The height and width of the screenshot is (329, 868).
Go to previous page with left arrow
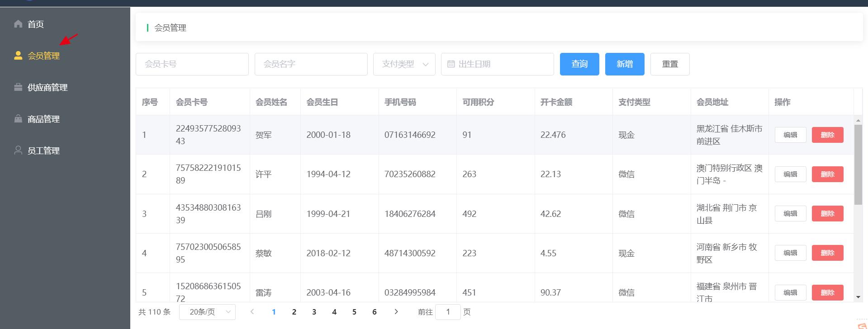tap(252, 312)
